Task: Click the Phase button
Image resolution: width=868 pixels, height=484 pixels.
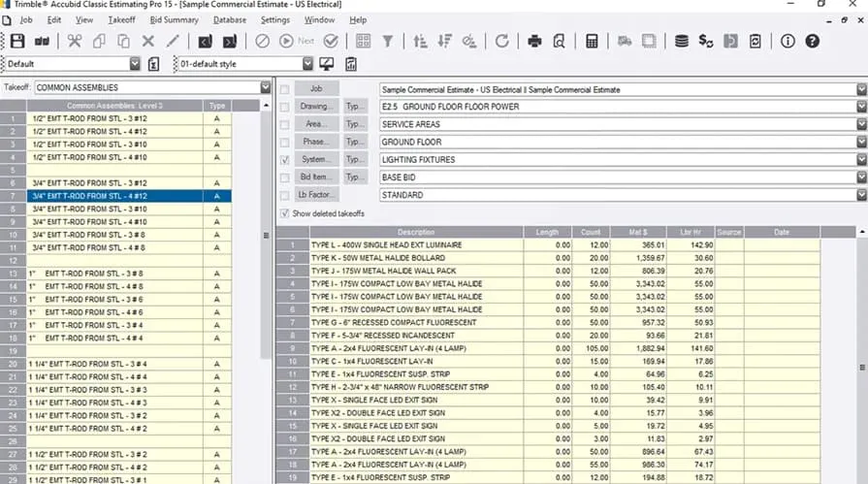Action: (316, 142)
